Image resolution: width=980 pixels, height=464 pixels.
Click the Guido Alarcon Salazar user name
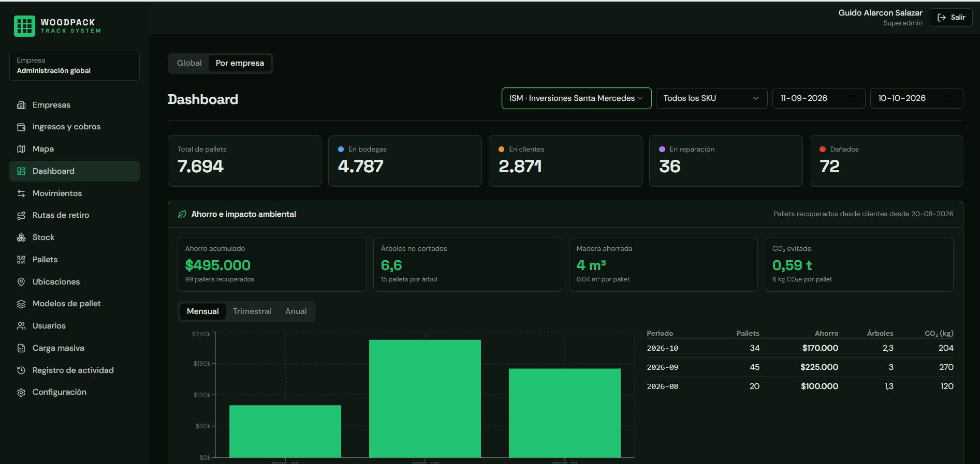pyautogui.click(x=880, y=13)
